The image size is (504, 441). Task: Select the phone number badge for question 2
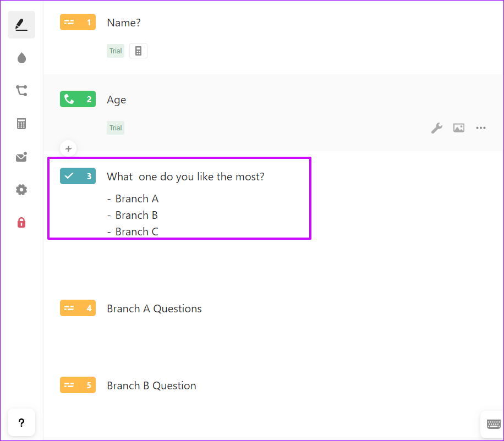78,100
